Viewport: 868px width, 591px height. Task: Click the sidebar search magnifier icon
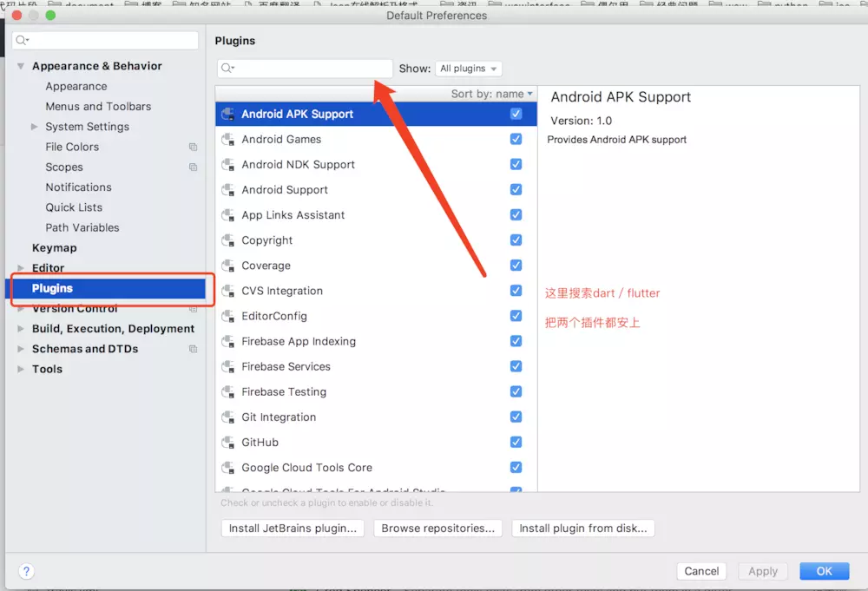(23, 40)
